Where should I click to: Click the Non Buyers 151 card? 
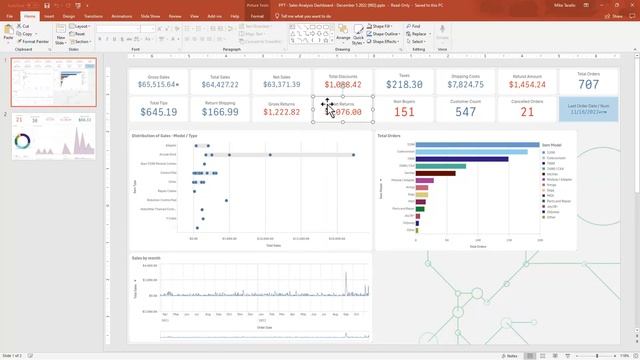[404, 109]
